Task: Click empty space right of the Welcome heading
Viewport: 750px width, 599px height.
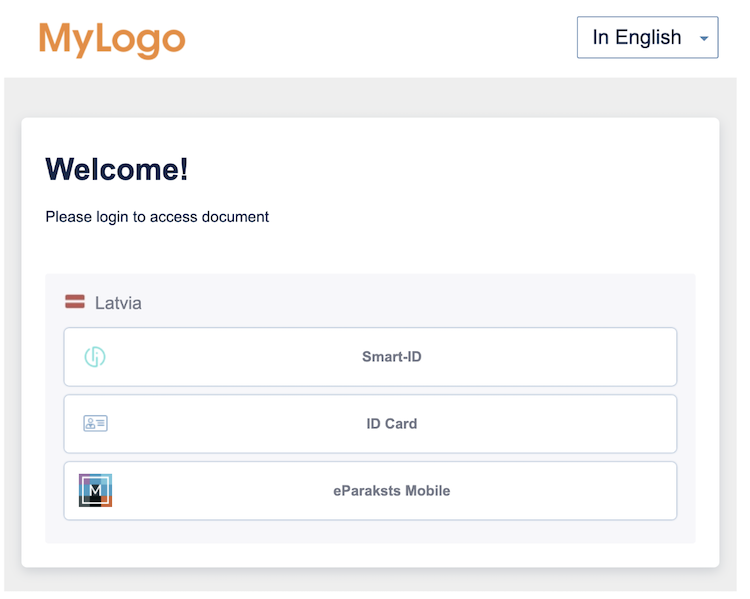Action: (x=450, y=169)
